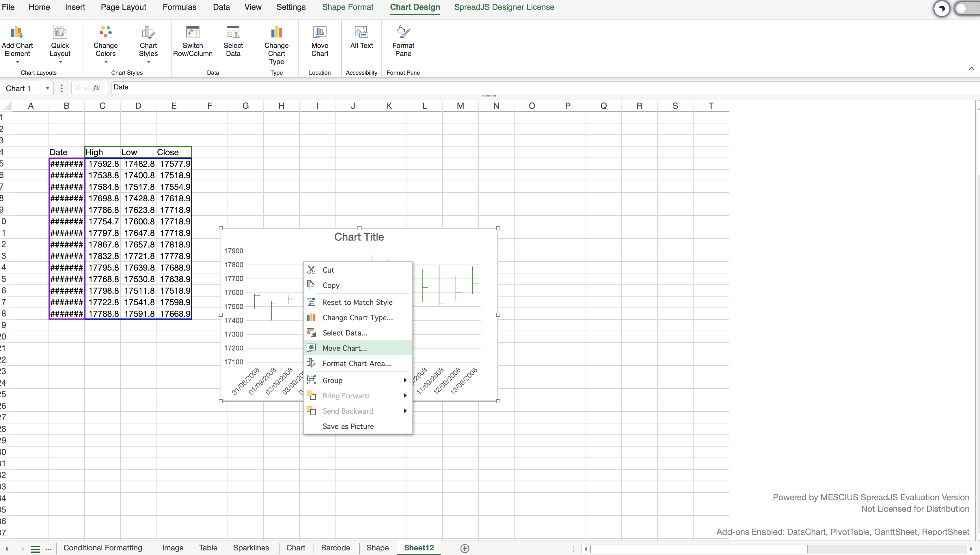The image size is (980, 555).
Task: Expand the Add Chart Element dropdown
Action: 17,62
